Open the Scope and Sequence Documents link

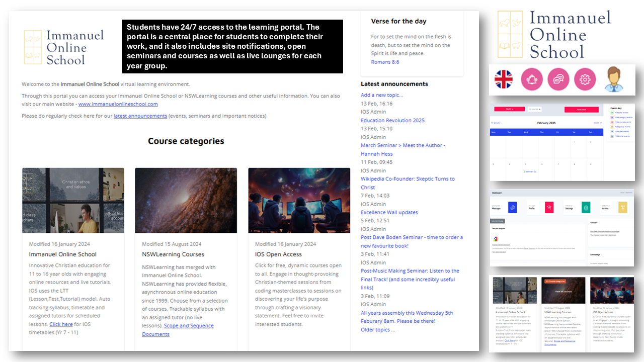[178, 330]
